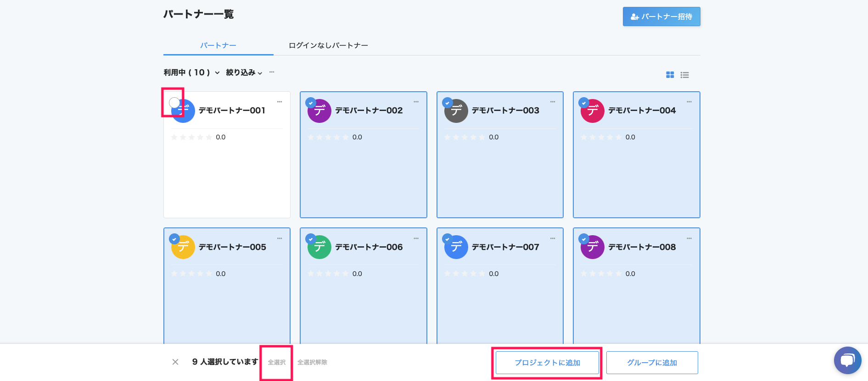Click the グループに追加 button

coord(652,363)
